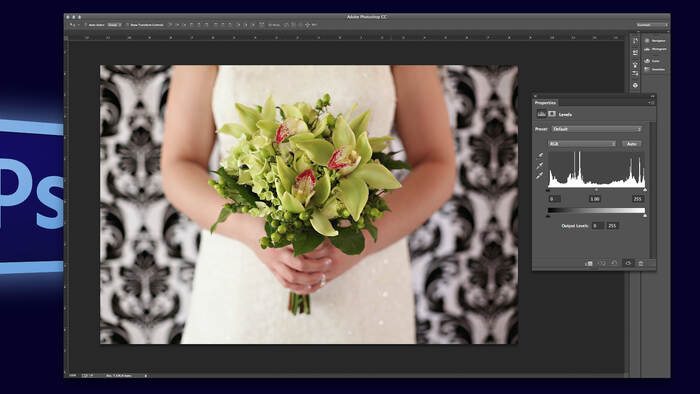The width and height of the screenshot is (700, 394).
Task: Click the Levels adjustment histogram icon
Action: point(542,114)
